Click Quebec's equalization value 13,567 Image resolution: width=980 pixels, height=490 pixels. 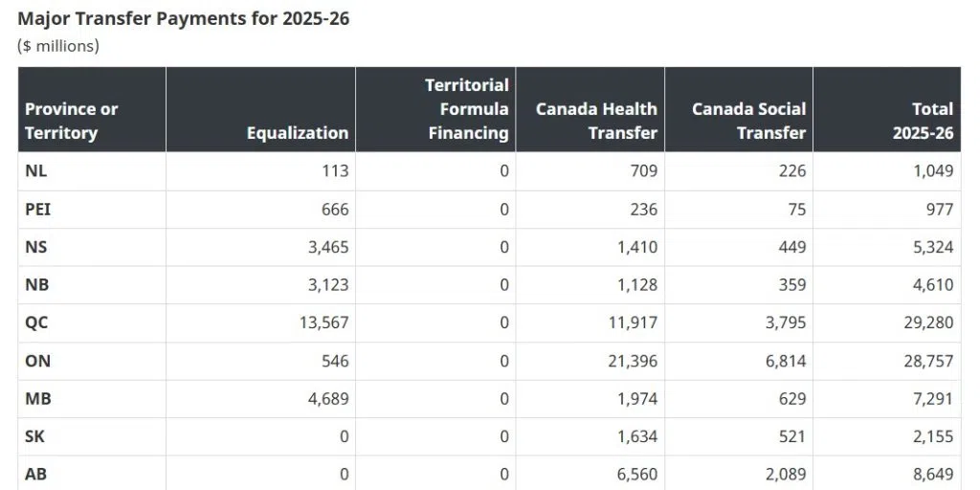click(324, 323)
